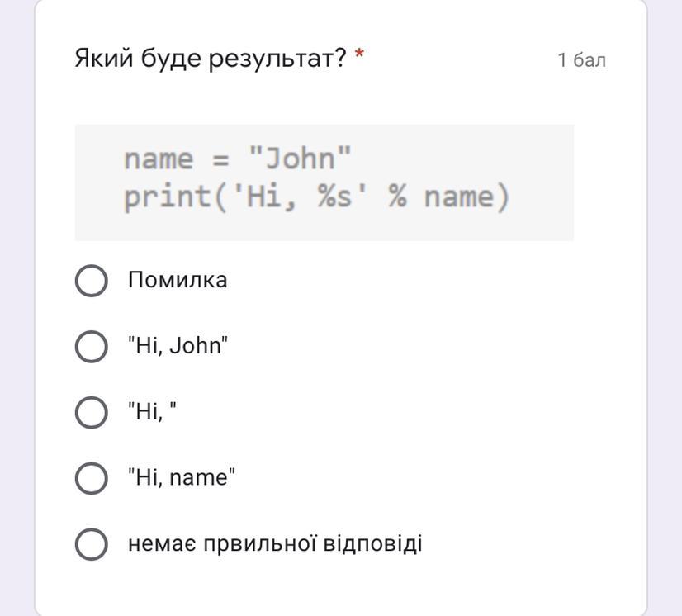Click the "1 бал" points label

[x=582, y=60]
